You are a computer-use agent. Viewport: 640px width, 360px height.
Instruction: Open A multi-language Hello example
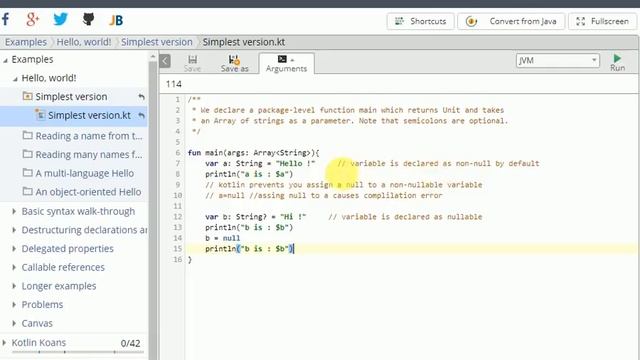84,173
